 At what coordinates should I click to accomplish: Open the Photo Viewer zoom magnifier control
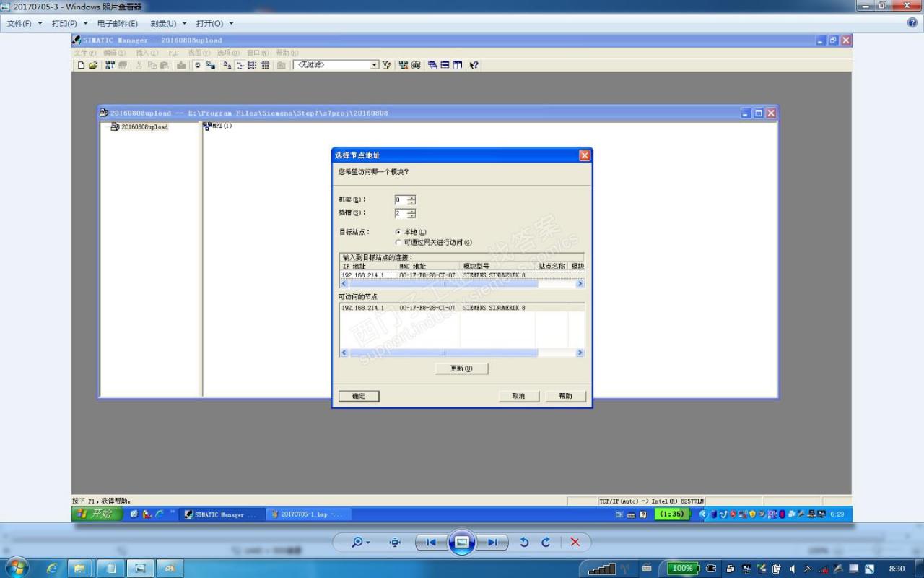point(360,542)
